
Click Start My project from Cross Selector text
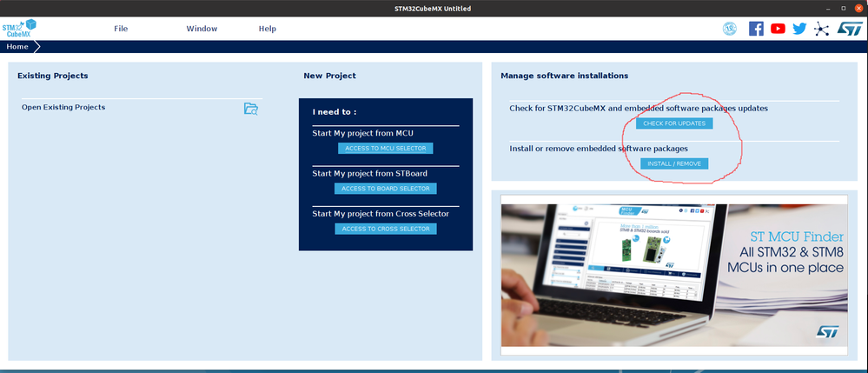(x=381, y=214)
